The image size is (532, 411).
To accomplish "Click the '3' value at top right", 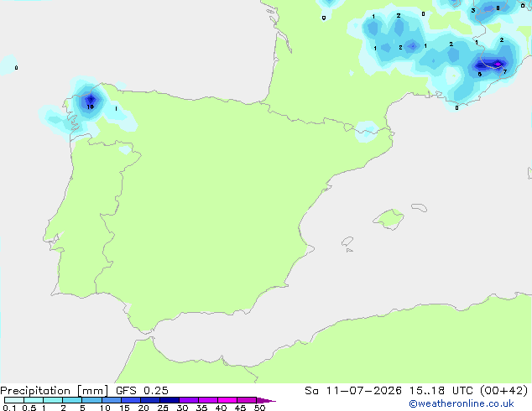I will 473,11.
